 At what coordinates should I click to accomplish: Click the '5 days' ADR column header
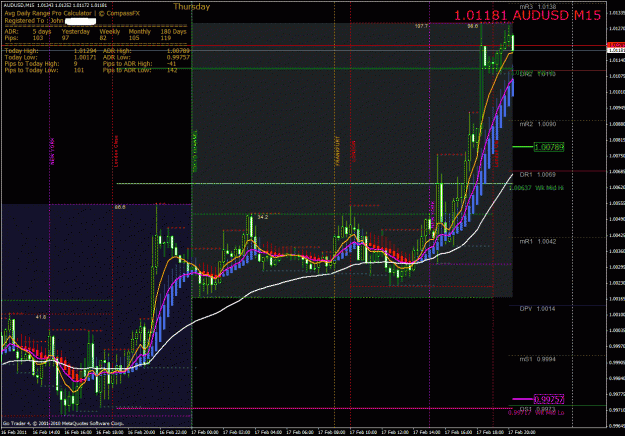[x=42, y=31]
